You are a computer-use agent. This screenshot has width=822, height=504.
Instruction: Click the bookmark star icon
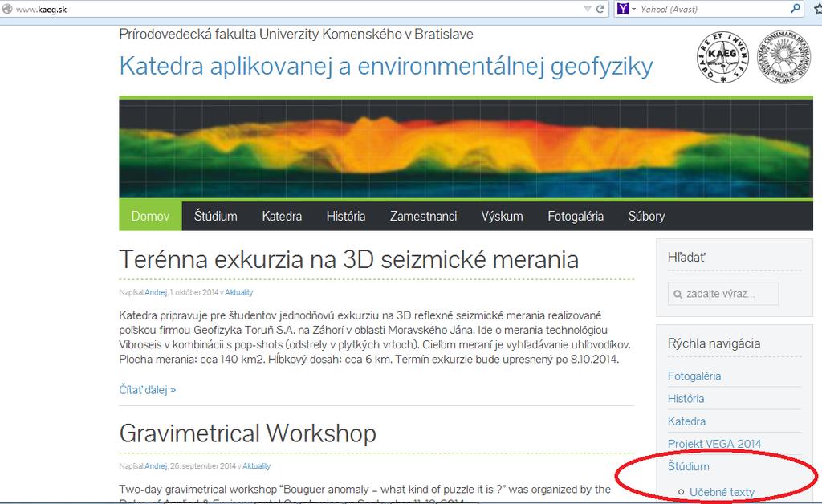click(x=817, y=9)
